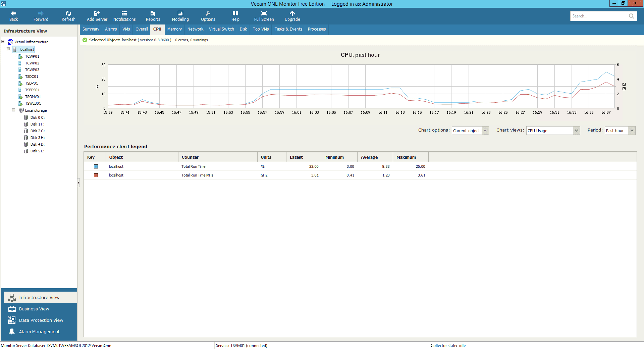Switch to Full Screen mode
Screen dimensions: 644x349
[264, 16]
